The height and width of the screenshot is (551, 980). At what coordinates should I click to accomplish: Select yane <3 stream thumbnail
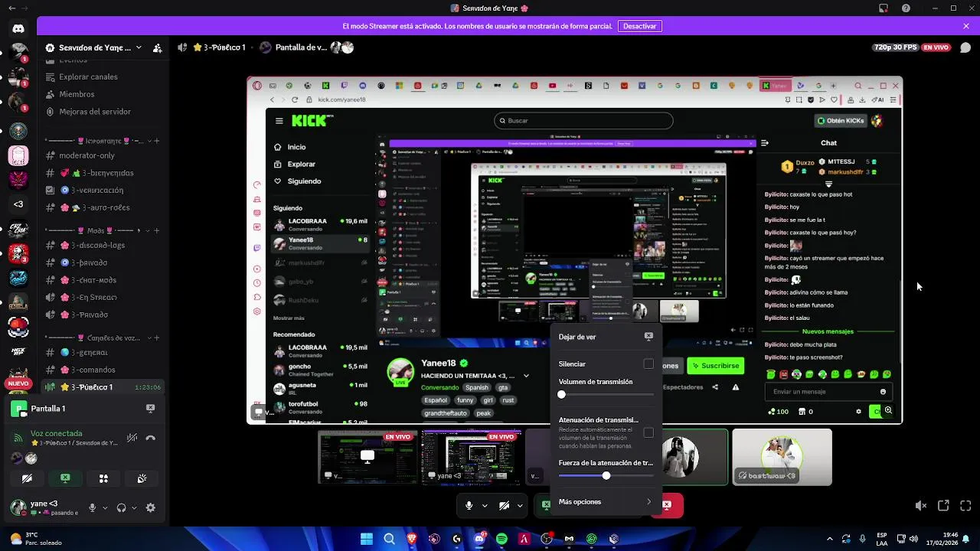click(x=471, y=457)
